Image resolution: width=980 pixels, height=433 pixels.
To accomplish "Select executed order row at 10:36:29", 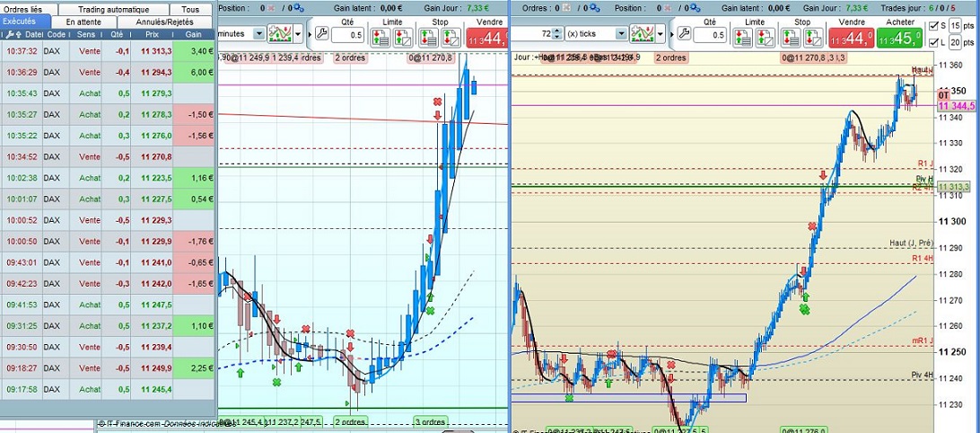I will click(108, 73).
